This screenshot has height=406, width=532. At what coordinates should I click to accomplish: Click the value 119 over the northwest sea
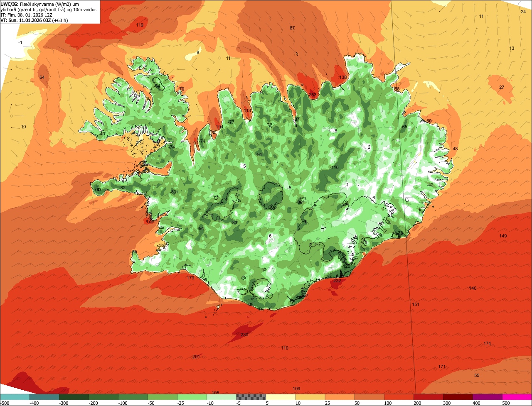pos(140,25)
